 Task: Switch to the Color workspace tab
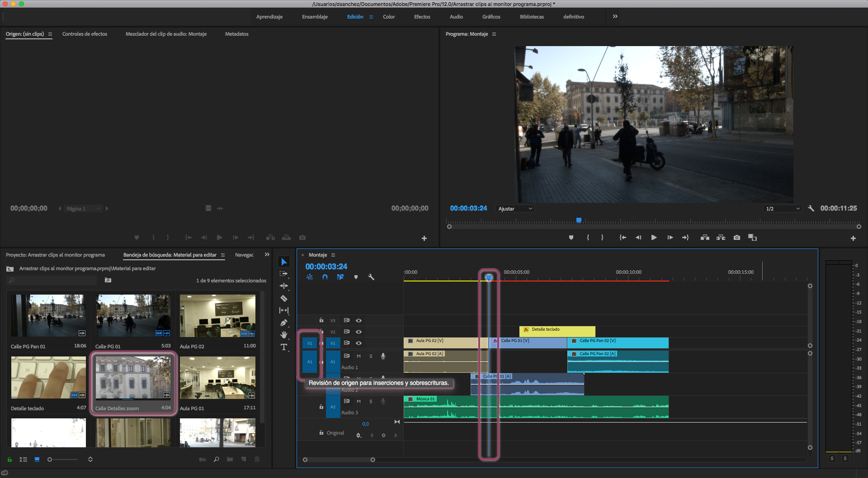coord(389,17)
